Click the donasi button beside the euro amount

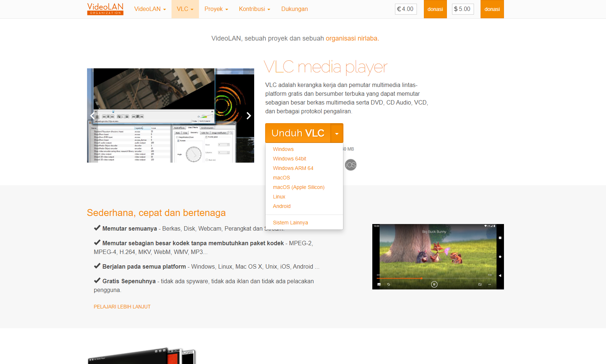(x=435, y=9)
